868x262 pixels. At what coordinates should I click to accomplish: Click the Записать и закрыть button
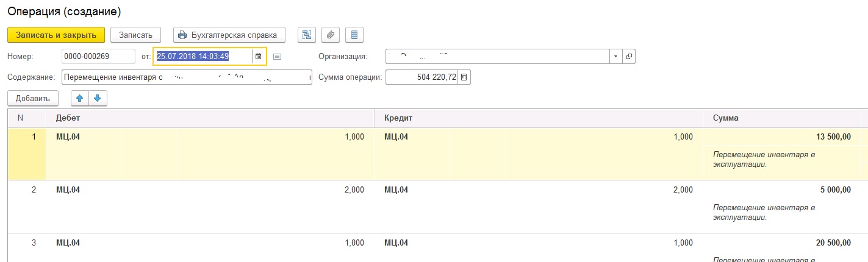56,35
